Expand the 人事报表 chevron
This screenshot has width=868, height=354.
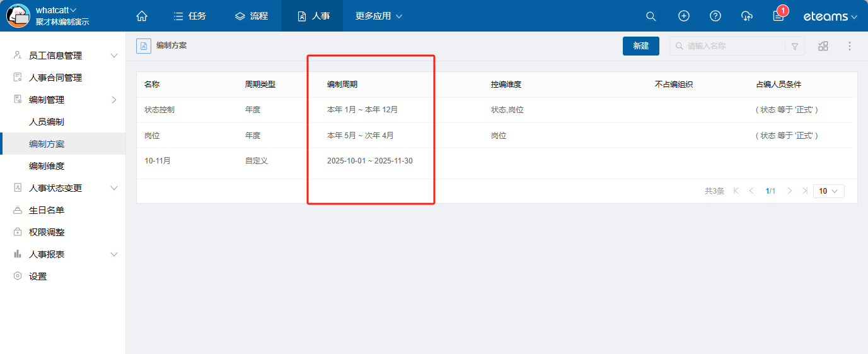click(x=114, y=254)
